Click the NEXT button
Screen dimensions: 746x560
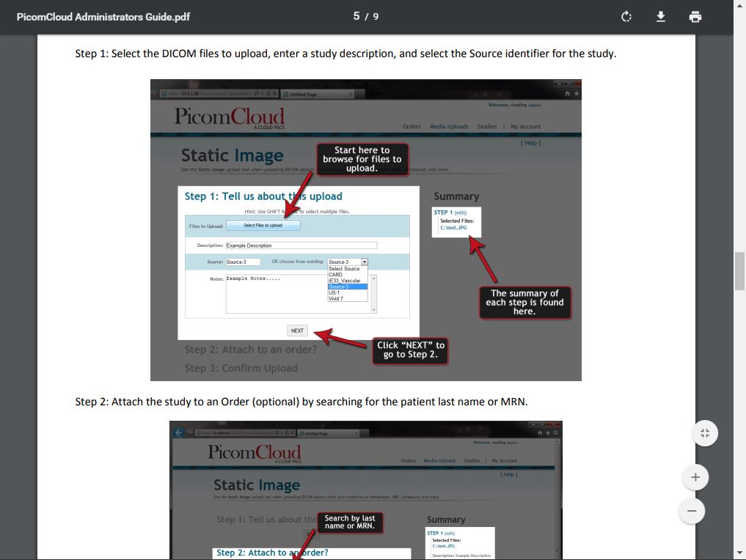pos(297,331)
